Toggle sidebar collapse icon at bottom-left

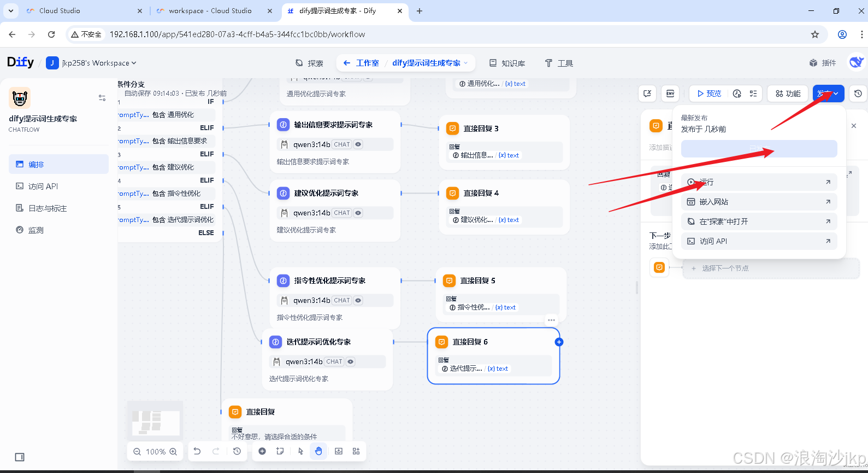click(20, 457)
